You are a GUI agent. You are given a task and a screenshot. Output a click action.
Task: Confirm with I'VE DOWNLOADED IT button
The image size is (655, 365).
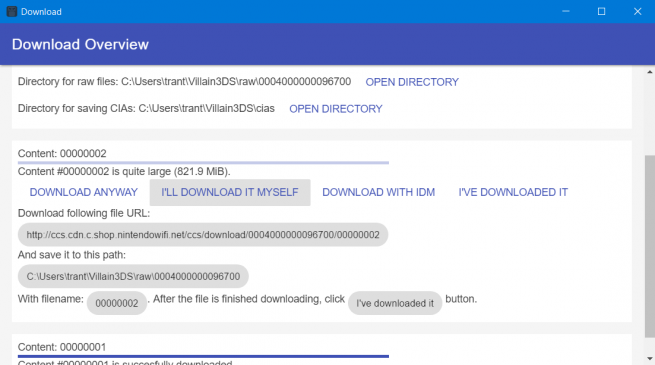(513, 192)
